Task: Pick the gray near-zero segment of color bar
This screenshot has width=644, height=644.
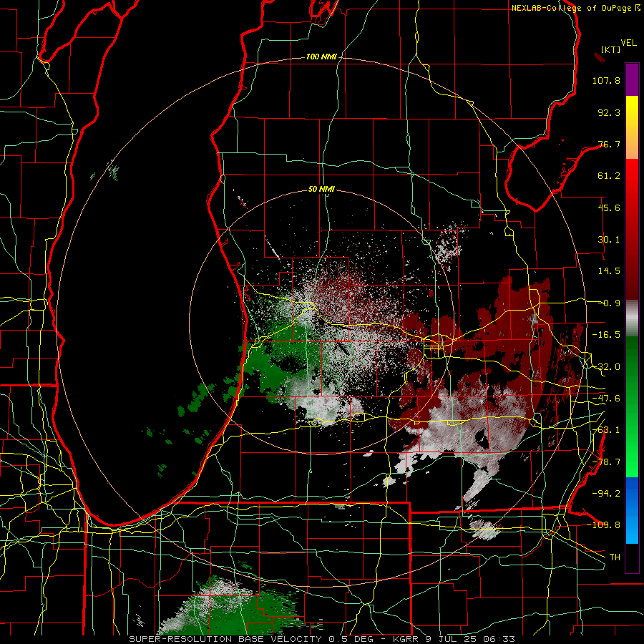Action: pyautogui.click(x=632, y=318)
